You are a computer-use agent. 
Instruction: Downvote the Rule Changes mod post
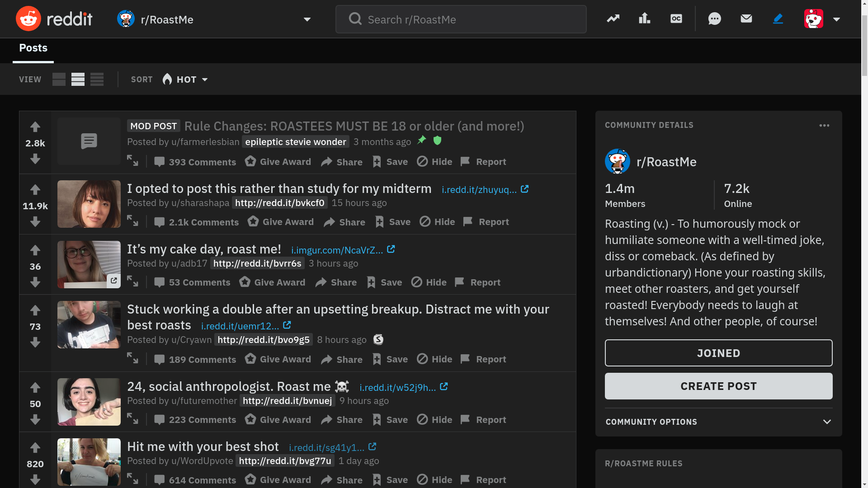click(35, 159)
